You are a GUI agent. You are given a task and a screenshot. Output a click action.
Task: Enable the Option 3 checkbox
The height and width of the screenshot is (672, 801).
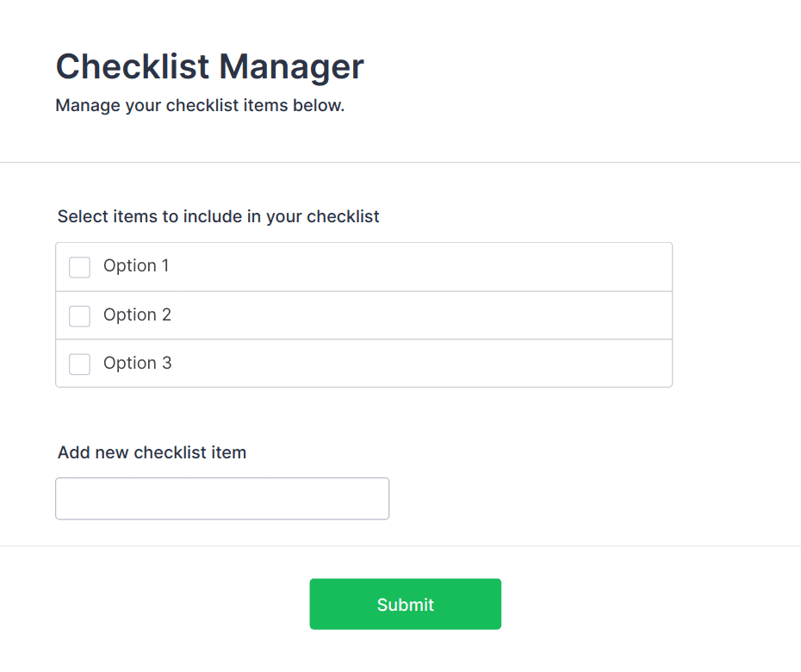click(79, 364)
